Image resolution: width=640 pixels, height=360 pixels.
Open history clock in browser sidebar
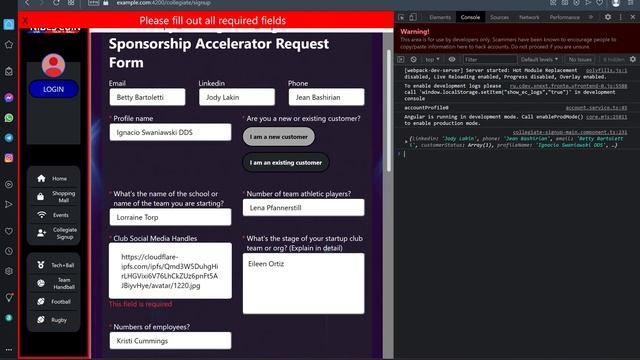pyautogui.click(x=9, y=251)
